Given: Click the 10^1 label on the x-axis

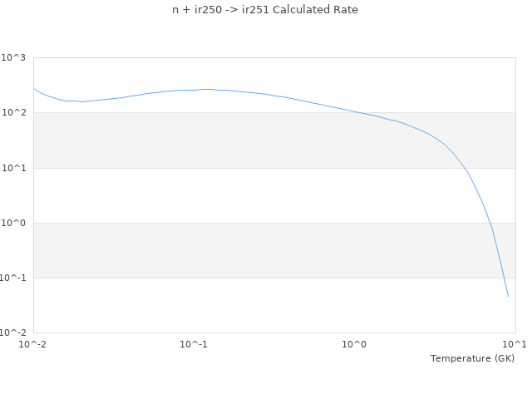Looking at the screenshot, I should pos(515,344).
